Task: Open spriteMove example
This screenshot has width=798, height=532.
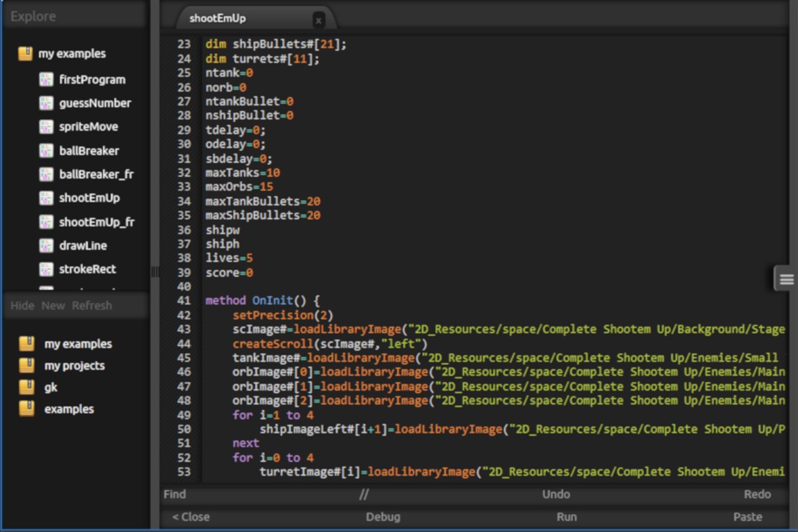Action: click(89, 126)
